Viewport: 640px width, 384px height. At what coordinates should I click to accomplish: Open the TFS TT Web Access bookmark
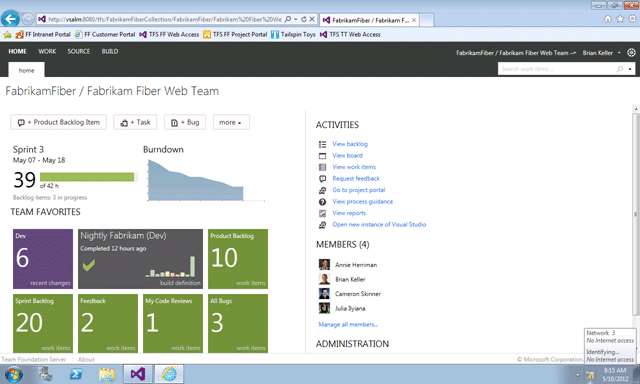350,35
